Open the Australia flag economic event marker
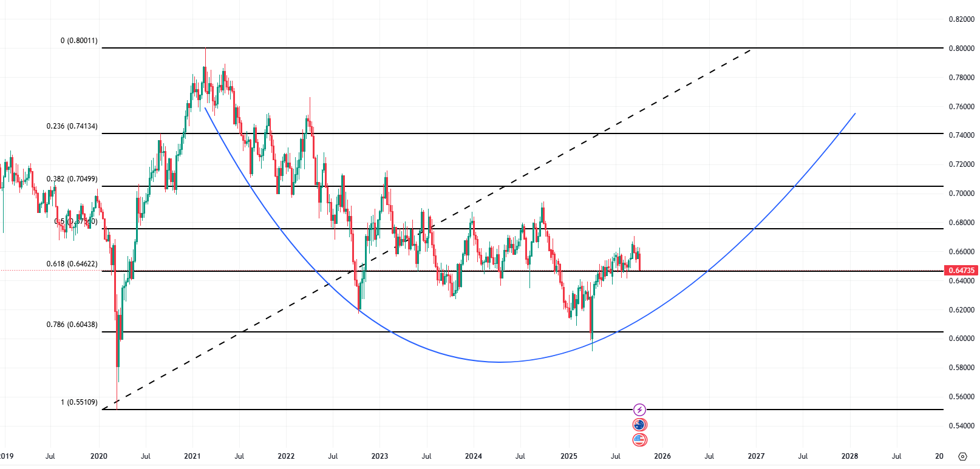Image resolution: width=980 pixels, height=469 pixels. point(639,425)
